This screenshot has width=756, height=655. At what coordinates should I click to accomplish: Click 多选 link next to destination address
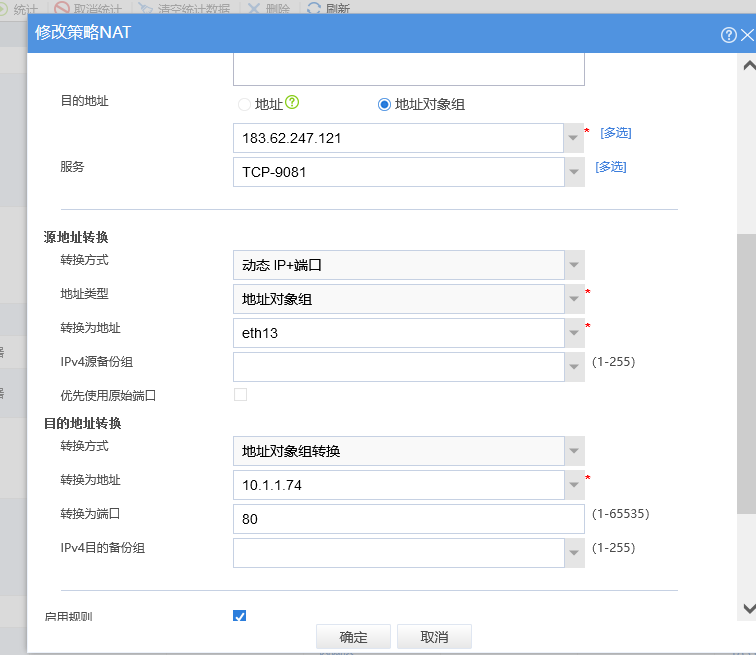(x=615, y=133)
